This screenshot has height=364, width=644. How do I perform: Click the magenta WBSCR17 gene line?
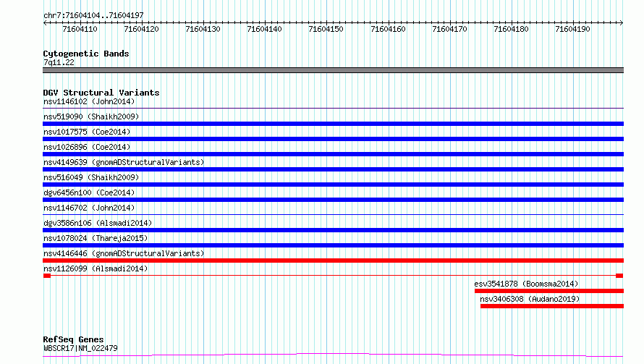tap(333, 355)
